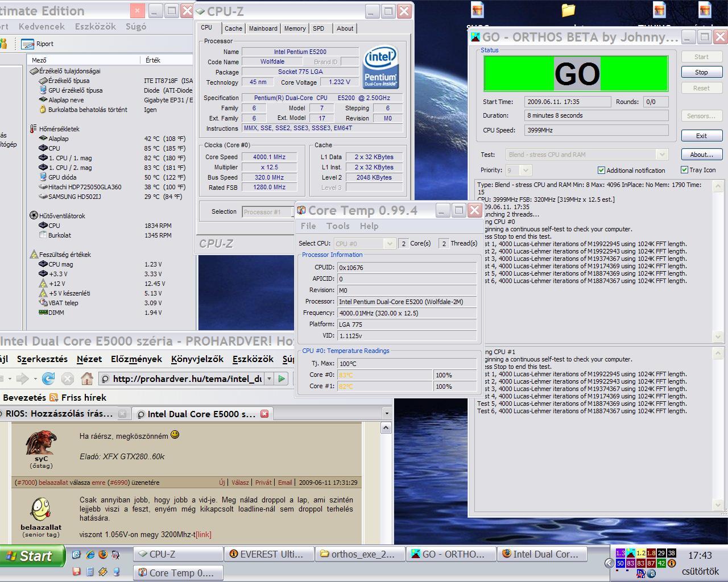Screen dimensions: 728x582
Task: Switch to the orthos_exe_2 folder taskbar item
Action: click(360, 554)
